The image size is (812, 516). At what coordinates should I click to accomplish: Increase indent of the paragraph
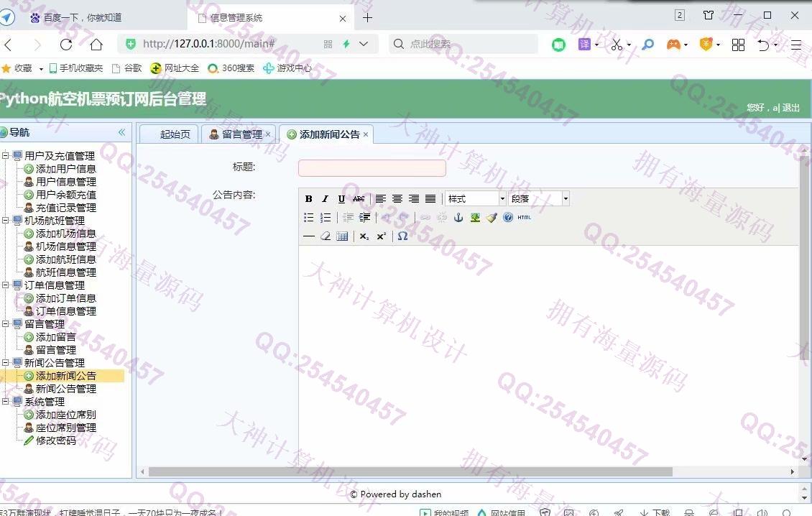click(364, 218)
